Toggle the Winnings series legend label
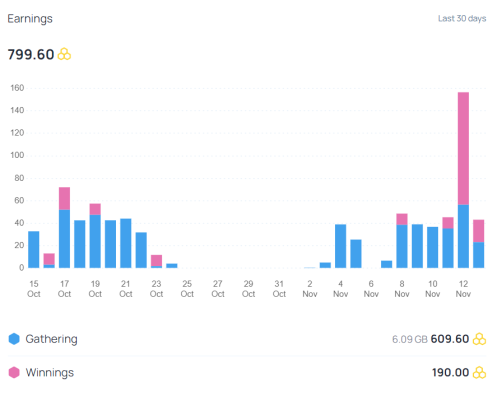 [x=50, y=372]
